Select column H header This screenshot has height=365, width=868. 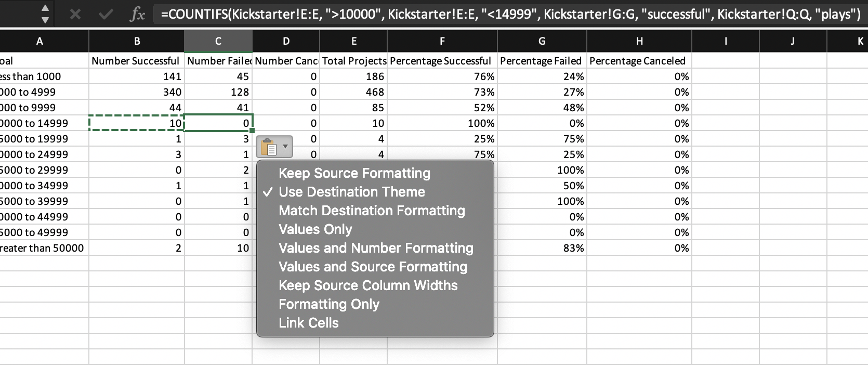tap(639, 41)
